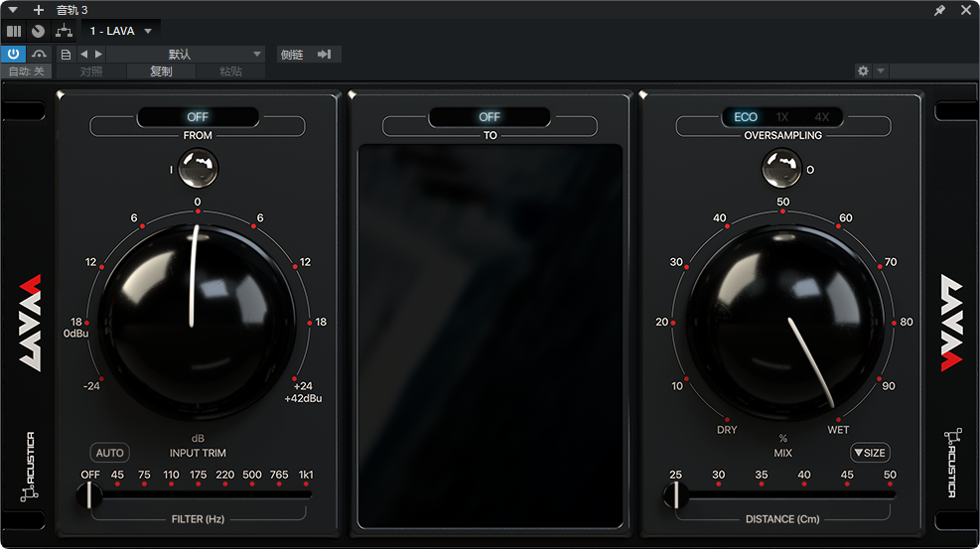Click the right panel corner marker

tap(642, 95)
